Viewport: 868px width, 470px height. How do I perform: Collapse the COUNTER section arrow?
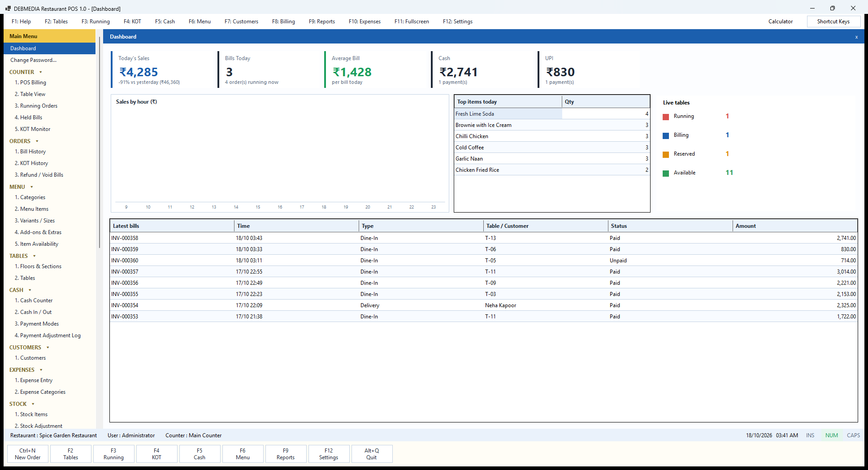[x=41, y=72]
